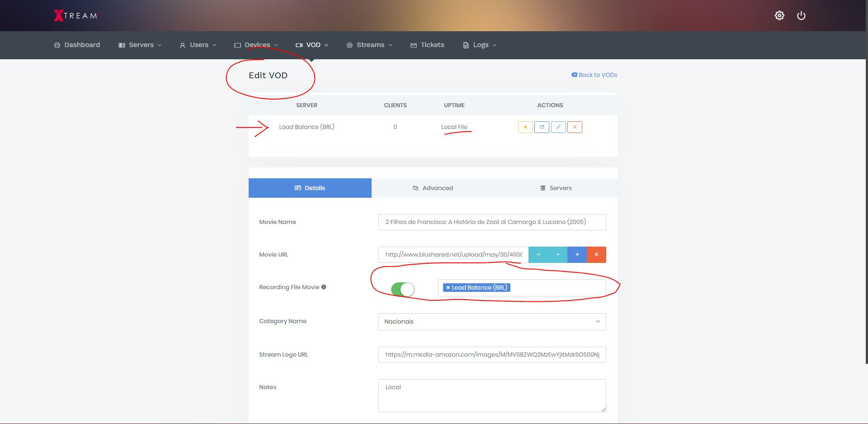This screenshot has width=868, height=424.
Task: Open Category Name dropdown
Action: pos(492,322)
